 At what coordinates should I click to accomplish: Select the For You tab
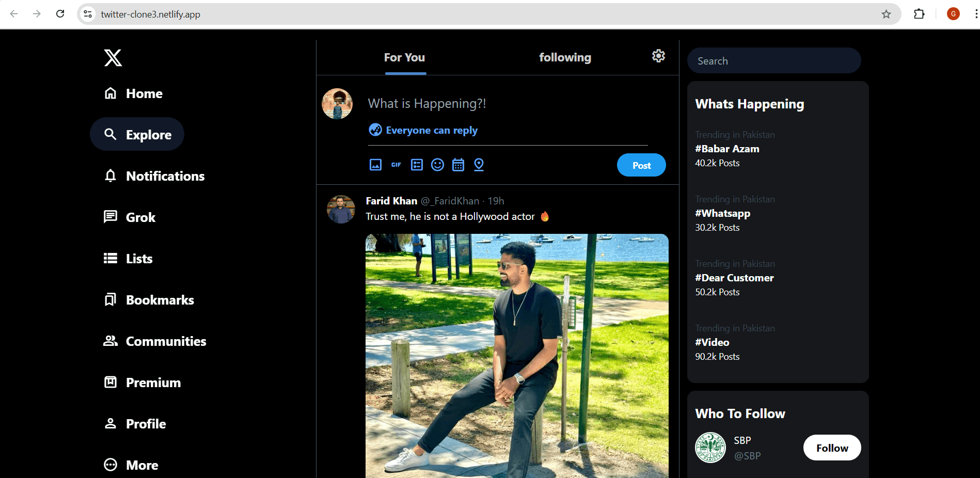pos(404,57)
